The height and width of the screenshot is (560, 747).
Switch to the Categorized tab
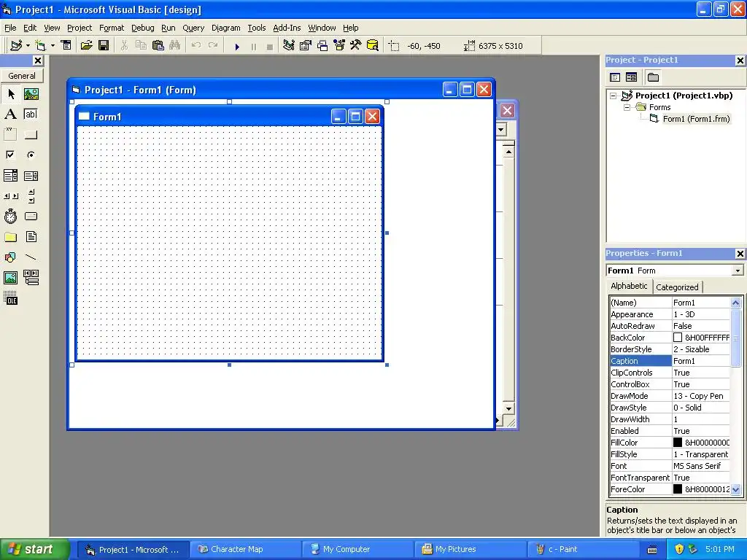click(x=677, y=287)
